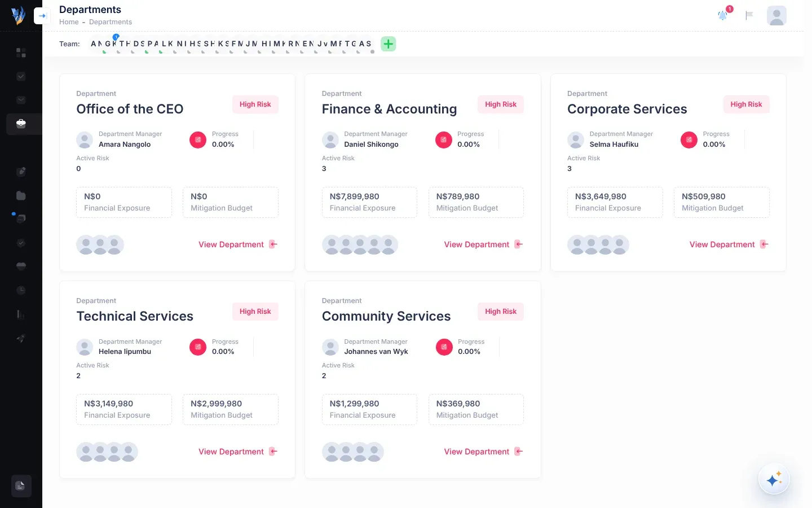
Task: Click the app logo in top-left corner
Action: coord(19,15)
